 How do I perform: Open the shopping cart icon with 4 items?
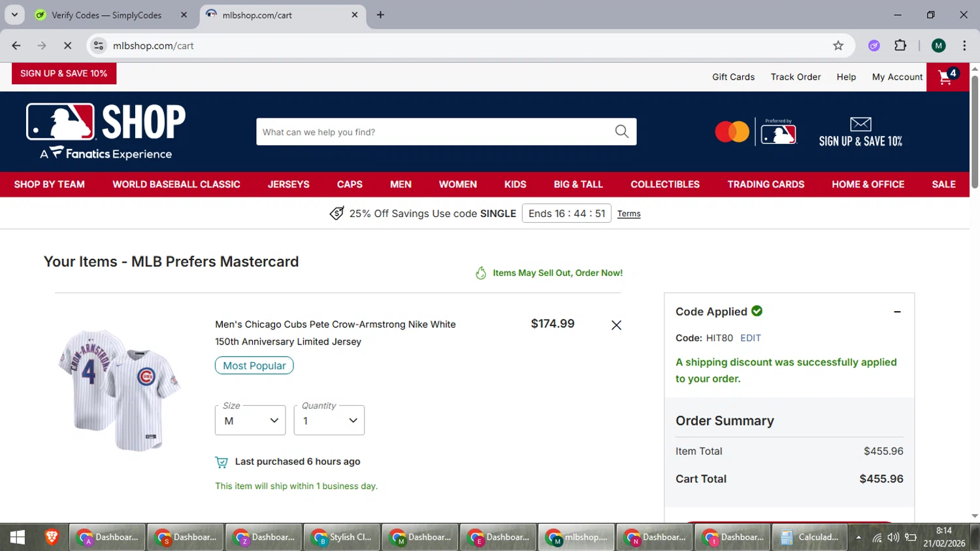click(x=947, y=77)
